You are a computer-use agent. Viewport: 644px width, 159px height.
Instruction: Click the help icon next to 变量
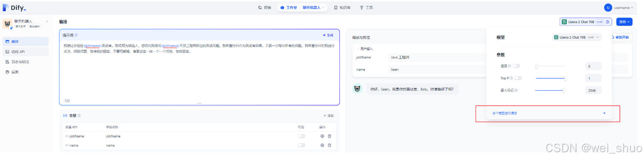tap(79, 116)
